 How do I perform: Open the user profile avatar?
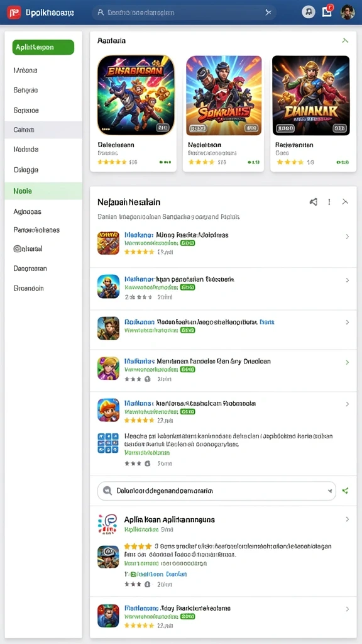(347, 12)
